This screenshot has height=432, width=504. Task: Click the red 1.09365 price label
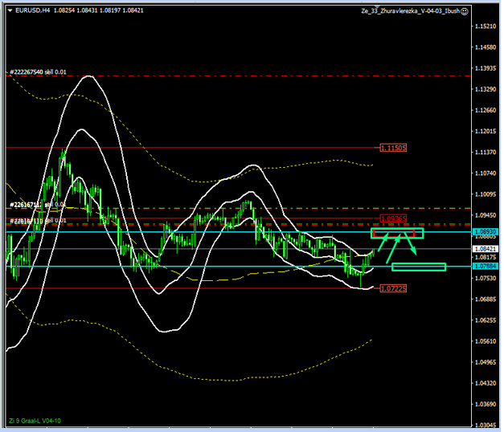393,218
